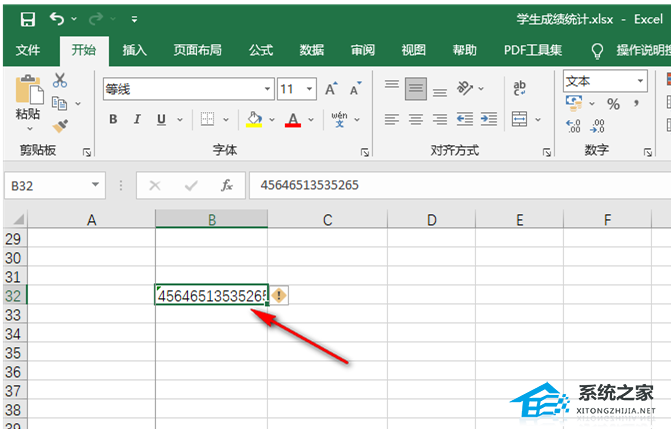This screenshot has width=671, height=429.
Task: Open the 文件 menu tab
Action: coord(28,51)
